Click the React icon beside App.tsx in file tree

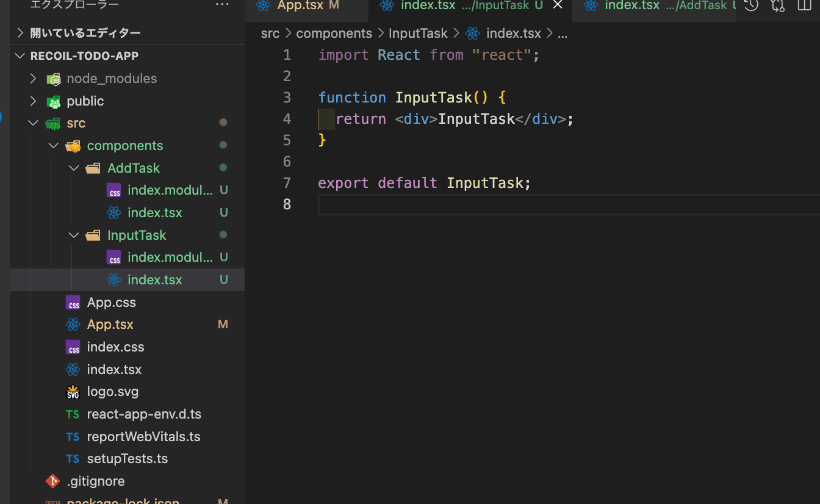pyautogui.click(x=73, y=325)
